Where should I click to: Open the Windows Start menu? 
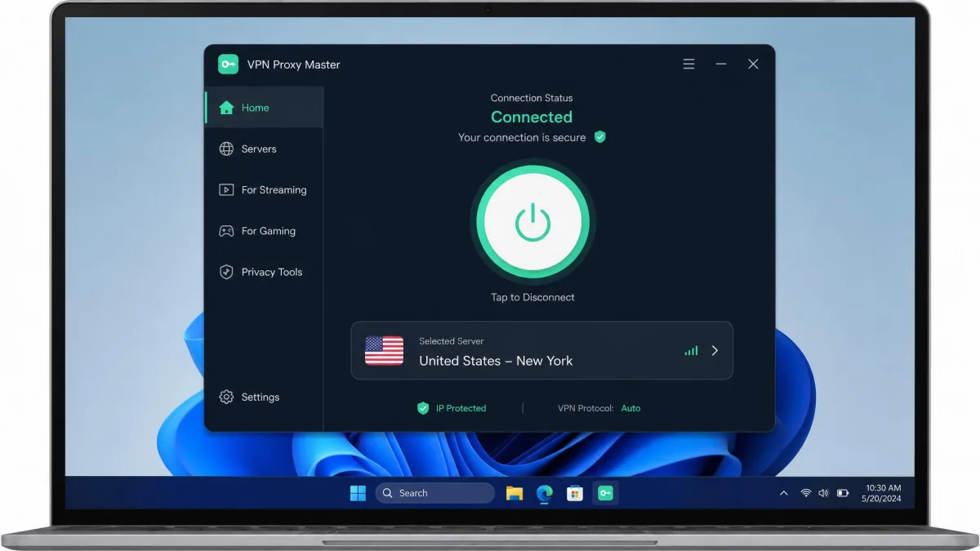pyautogui.click(x=358, y=493)
